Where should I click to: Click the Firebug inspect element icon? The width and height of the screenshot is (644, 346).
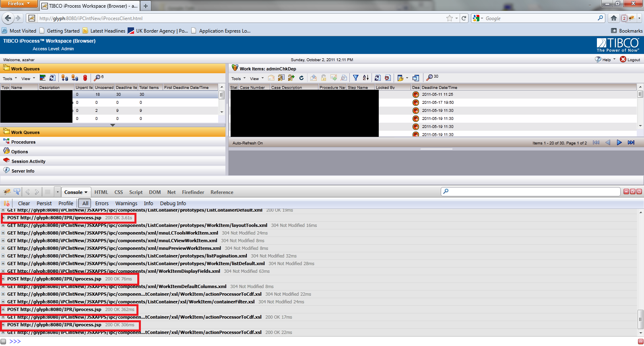(x=17, y=192)
